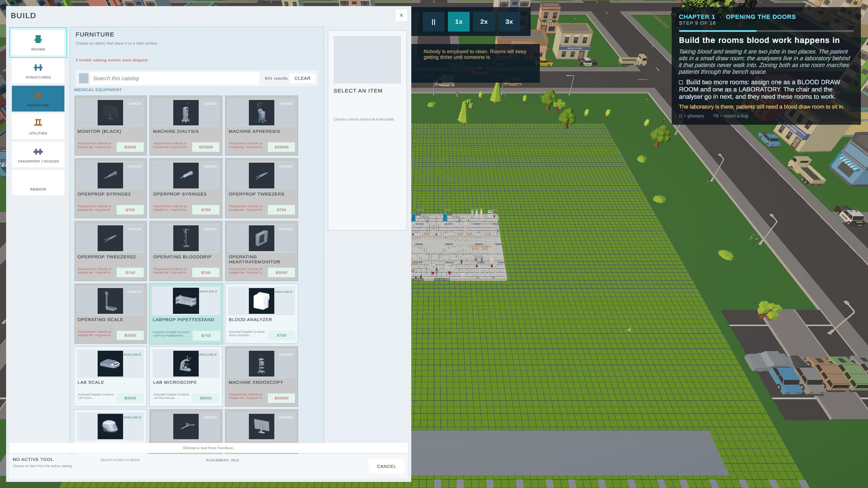Click Blood Analyzer $750 price tag
Image resolution: width=868 pixels, height=488 pixels.
tap(281, 335)
